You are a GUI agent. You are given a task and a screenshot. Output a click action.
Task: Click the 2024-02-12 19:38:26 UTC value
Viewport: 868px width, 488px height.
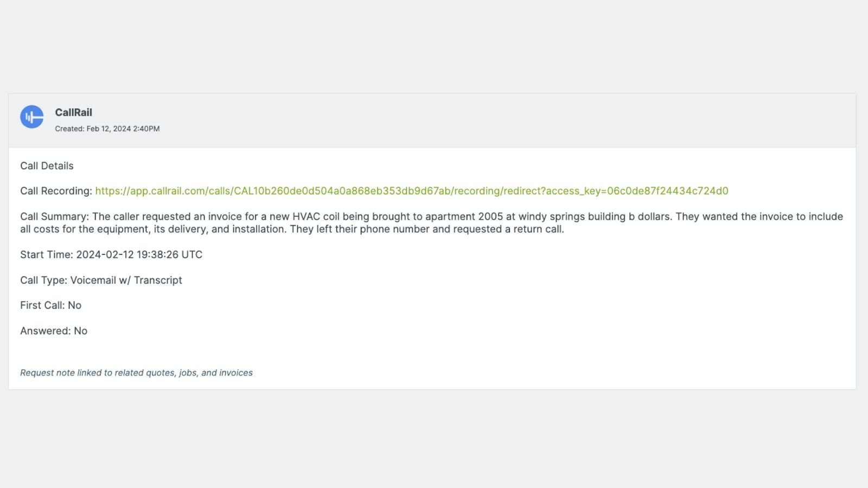(x=139, y=254)
